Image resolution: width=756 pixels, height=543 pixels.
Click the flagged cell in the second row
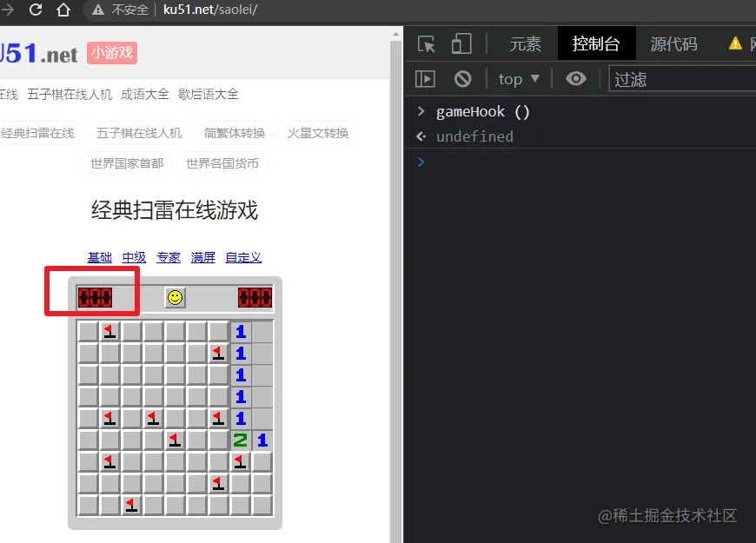[x=218, y=353]
